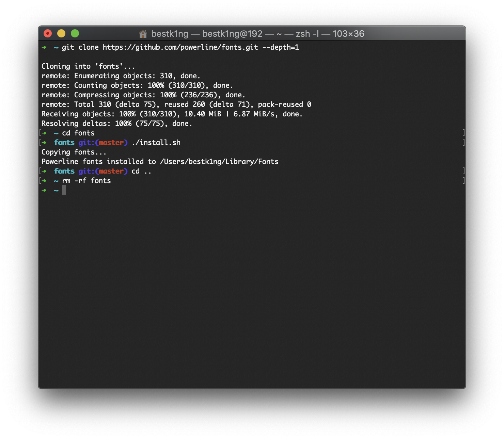Image resolution: width=504 pixels, height=439 pixels.
Task: Click the blinking cursor at the last prompt
Action: click(x=64, y=190)
